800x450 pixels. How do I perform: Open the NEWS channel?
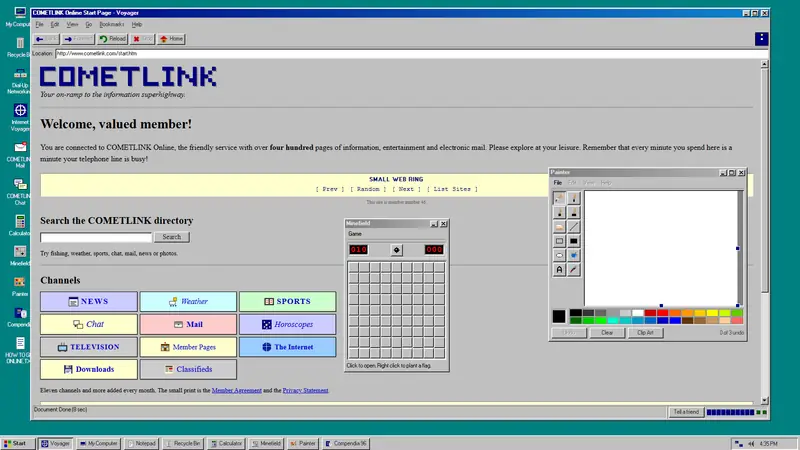(89, 302)
